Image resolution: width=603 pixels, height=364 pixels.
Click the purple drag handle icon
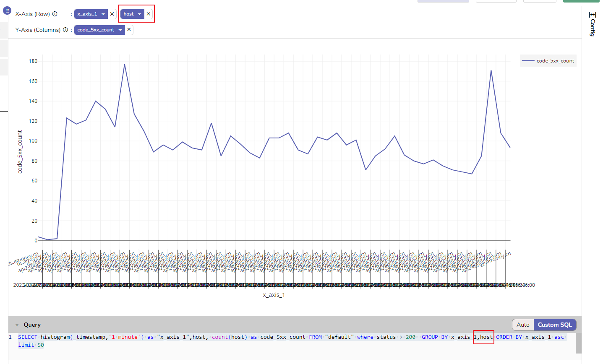(x=7, y=10)
